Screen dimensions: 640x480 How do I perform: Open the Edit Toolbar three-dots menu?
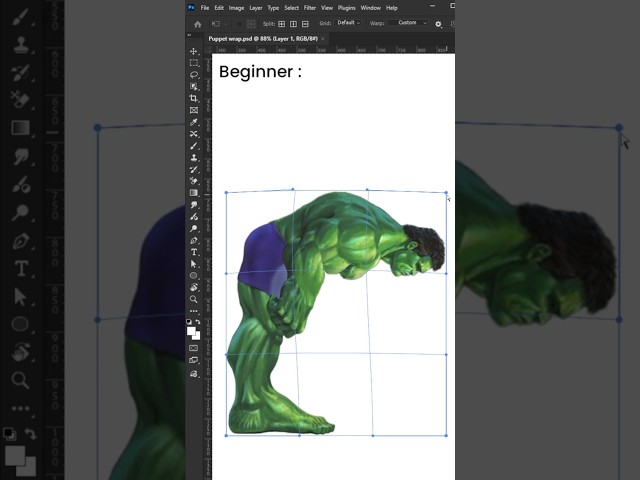click(x=193, y=311)
